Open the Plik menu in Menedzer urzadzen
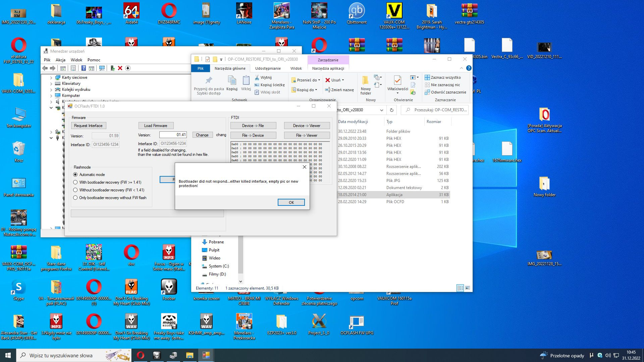Screen dimensions: 644x362 [47, 60]
